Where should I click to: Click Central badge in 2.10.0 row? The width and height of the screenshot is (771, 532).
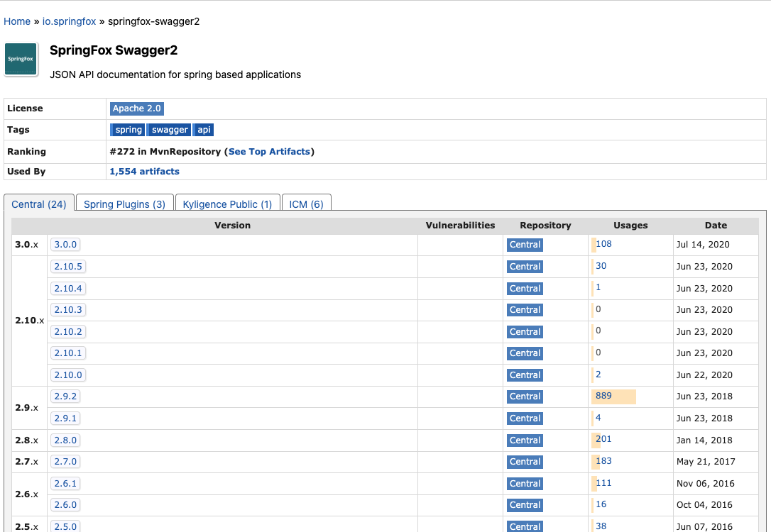525,375
